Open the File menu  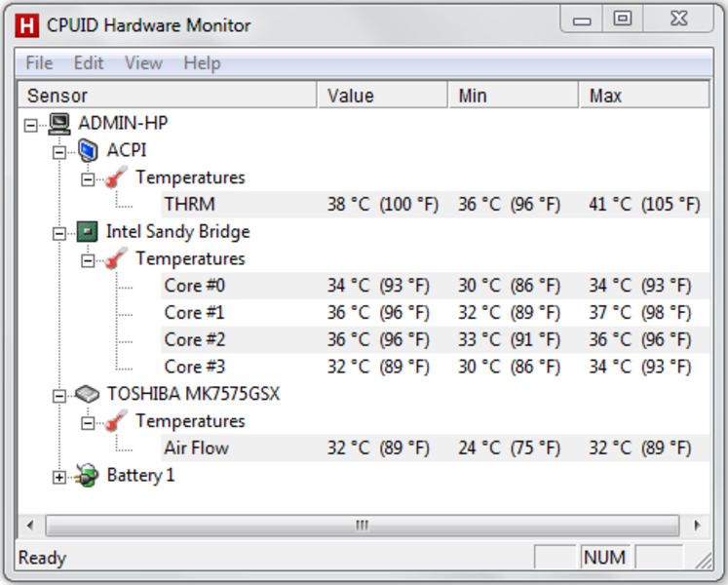tap(39, 62)
